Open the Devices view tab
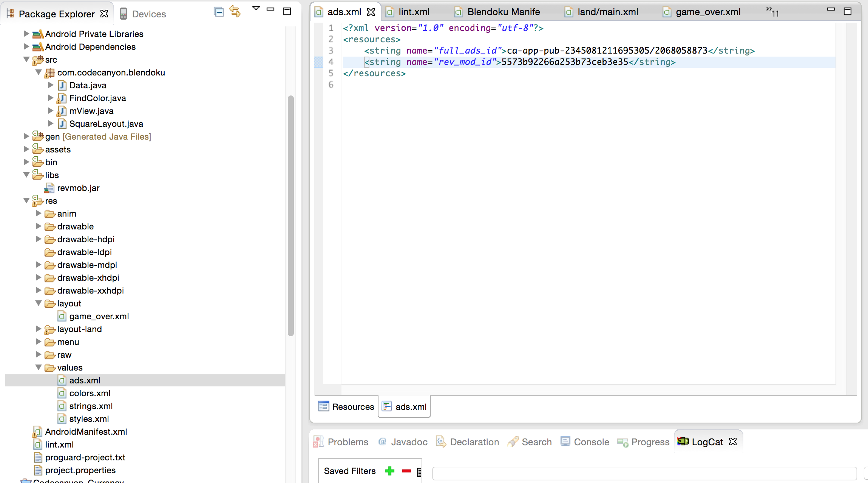This screenshot has height=483, width=868. (144, 14)
